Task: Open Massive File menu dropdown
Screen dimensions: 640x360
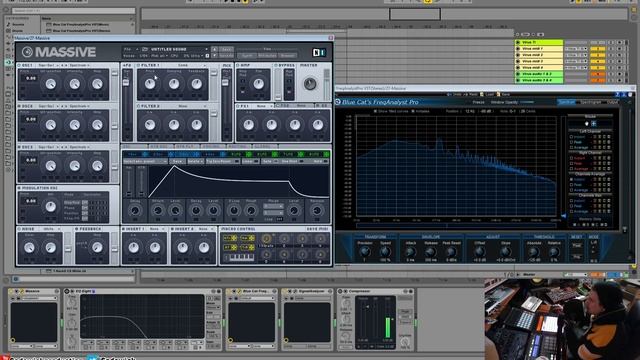Action: [131, 49]
